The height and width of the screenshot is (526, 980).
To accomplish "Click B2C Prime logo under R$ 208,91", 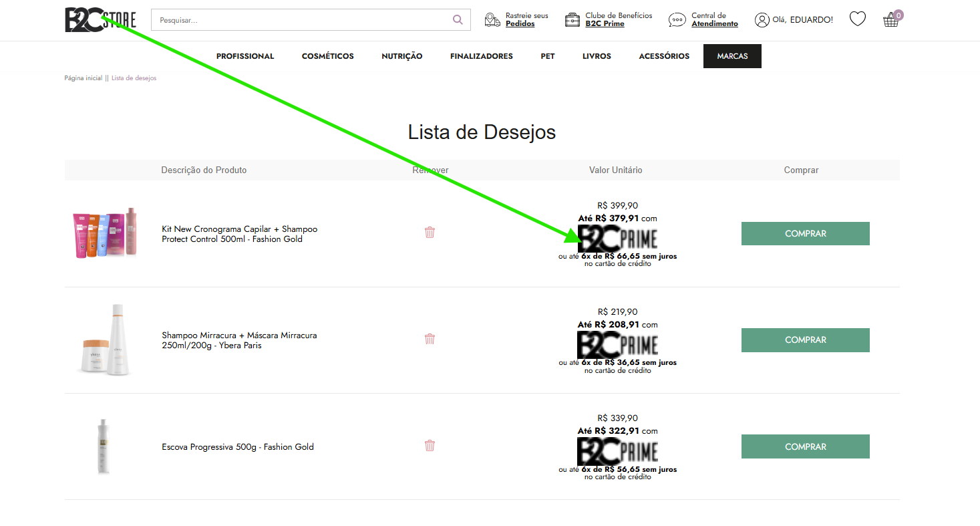I will tap(618, 344).
